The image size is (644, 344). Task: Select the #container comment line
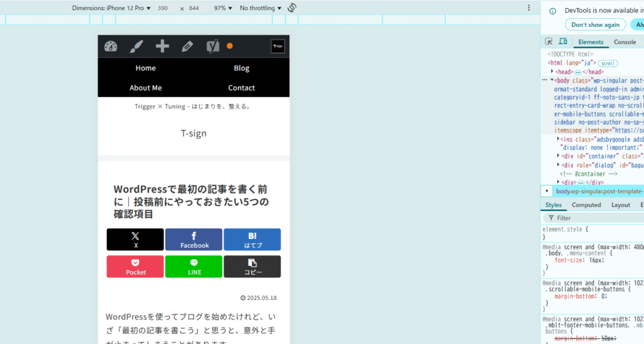589,174
